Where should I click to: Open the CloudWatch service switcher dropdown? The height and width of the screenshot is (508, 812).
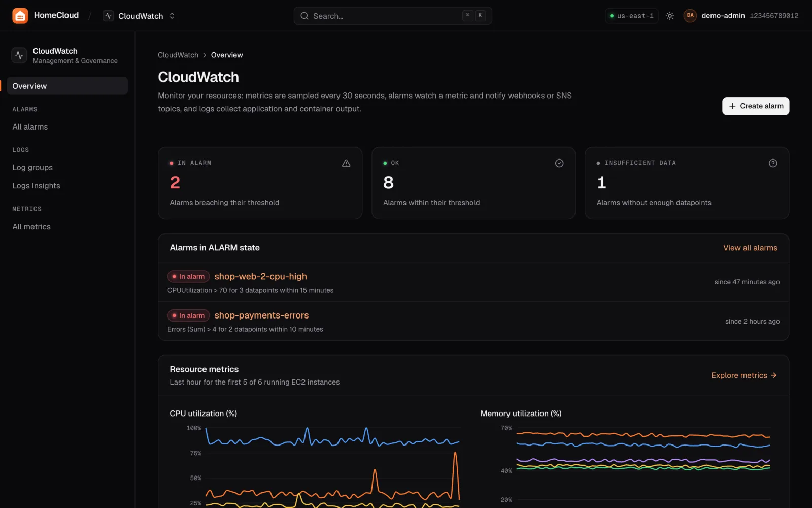pos(140,16)
